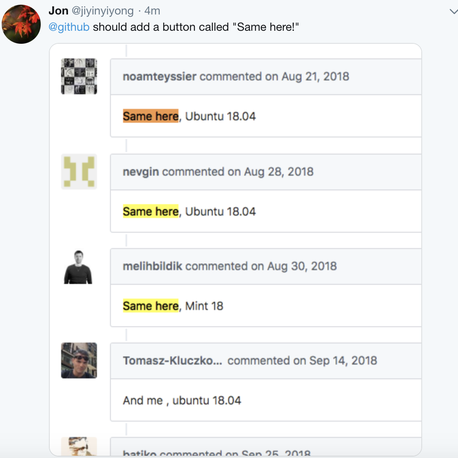Click the Aug 21, 2018 comment date
The image size is (458, 458).
315,77
